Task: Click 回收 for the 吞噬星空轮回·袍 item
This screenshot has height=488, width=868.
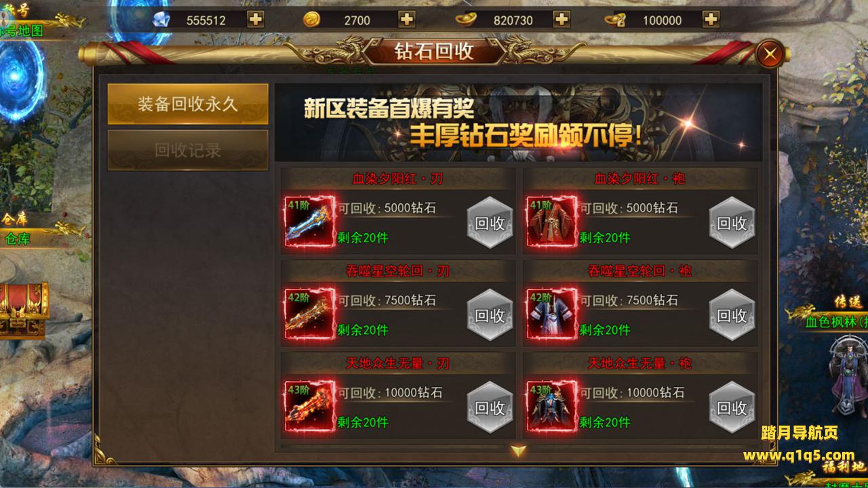Action: pos(732,315)
